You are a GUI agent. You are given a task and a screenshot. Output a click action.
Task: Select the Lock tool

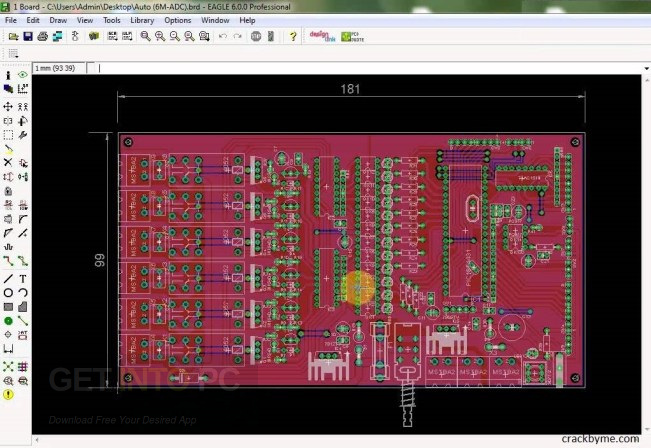8,191
